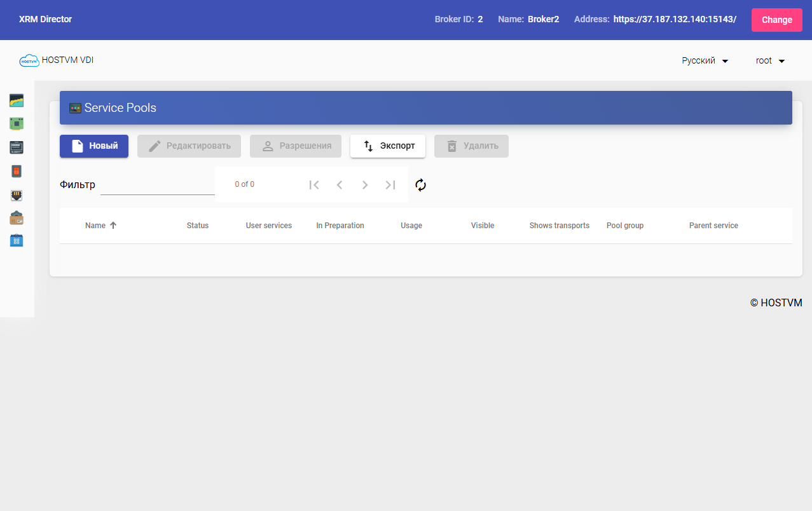812x511 pixels.
Task: Click the HOSTVM VDI cloud logo
Action: coord(29,61)
